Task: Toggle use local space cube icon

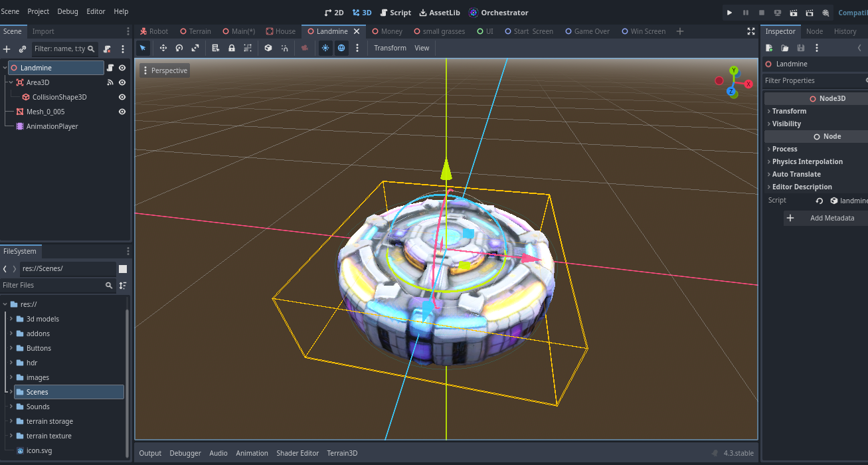Action: pos(268,48)
